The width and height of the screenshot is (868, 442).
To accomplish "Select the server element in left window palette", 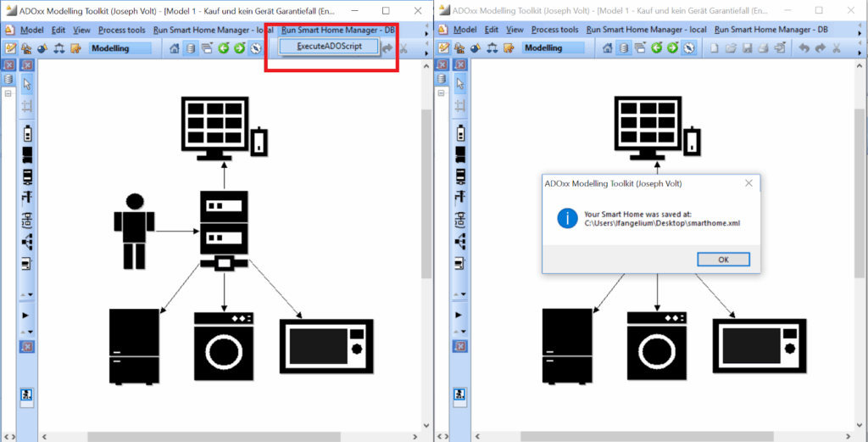I will (x=28, y=176).
